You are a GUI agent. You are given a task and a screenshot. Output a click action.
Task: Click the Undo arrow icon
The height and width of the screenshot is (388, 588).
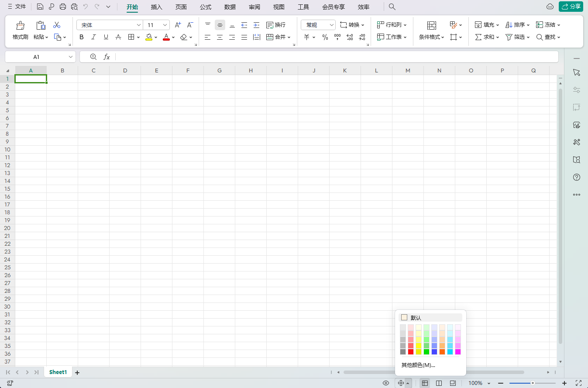click(86, 7)
